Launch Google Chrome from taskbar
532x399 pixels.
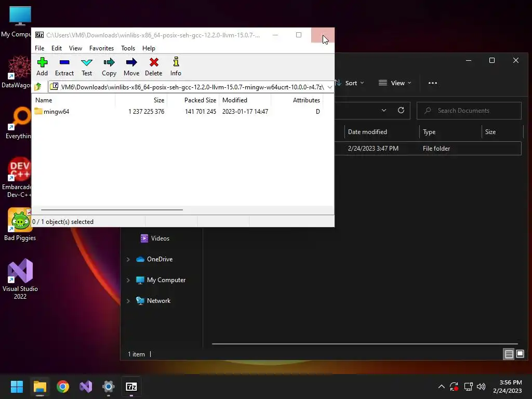(x=63, y=387)
